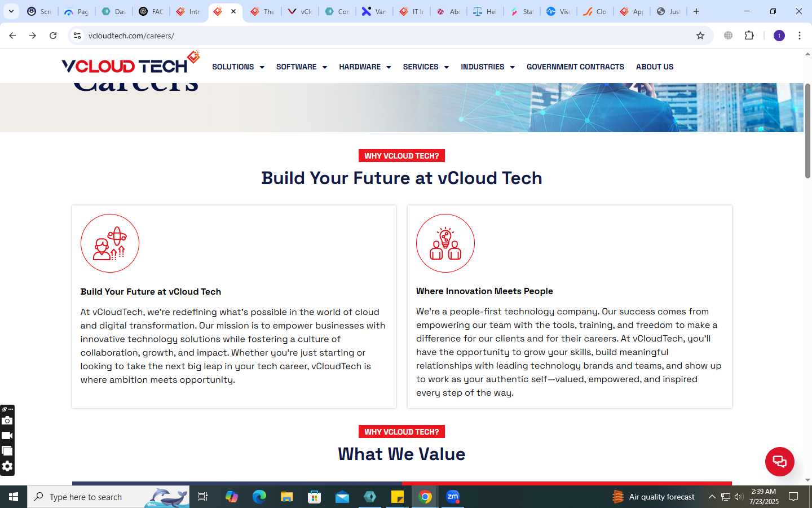Click the browser Forward arrow
This screenshot has height=508, width=812.
click(33, 36)
